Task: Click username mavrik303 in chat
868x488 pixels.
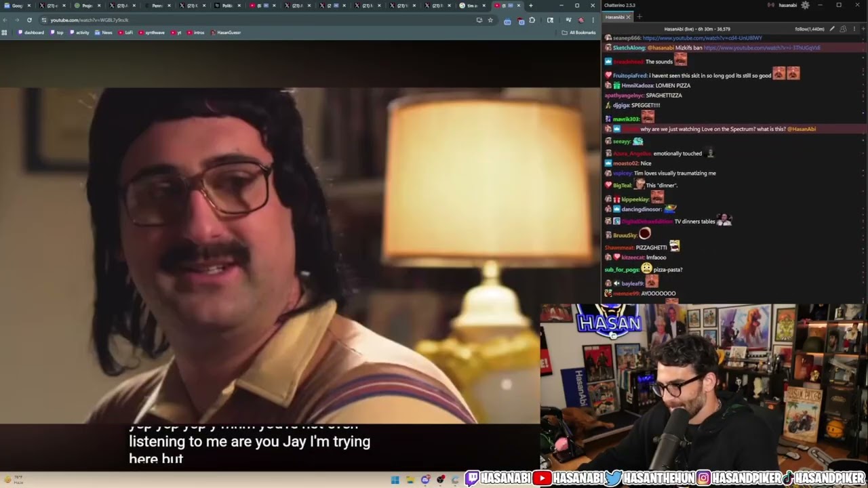Action: point(626,119)
